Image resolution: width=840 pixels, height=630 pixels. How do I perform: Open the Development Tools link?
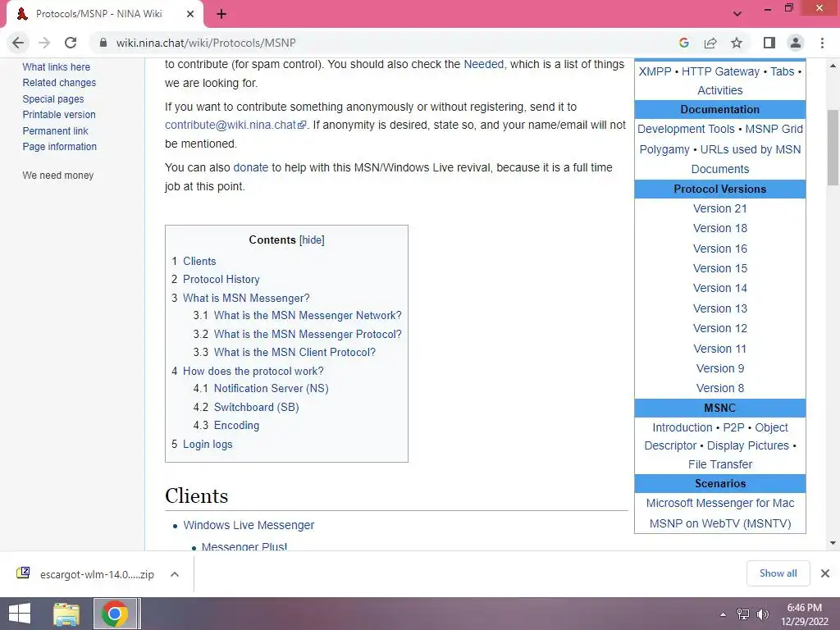(x=686, y=129)
